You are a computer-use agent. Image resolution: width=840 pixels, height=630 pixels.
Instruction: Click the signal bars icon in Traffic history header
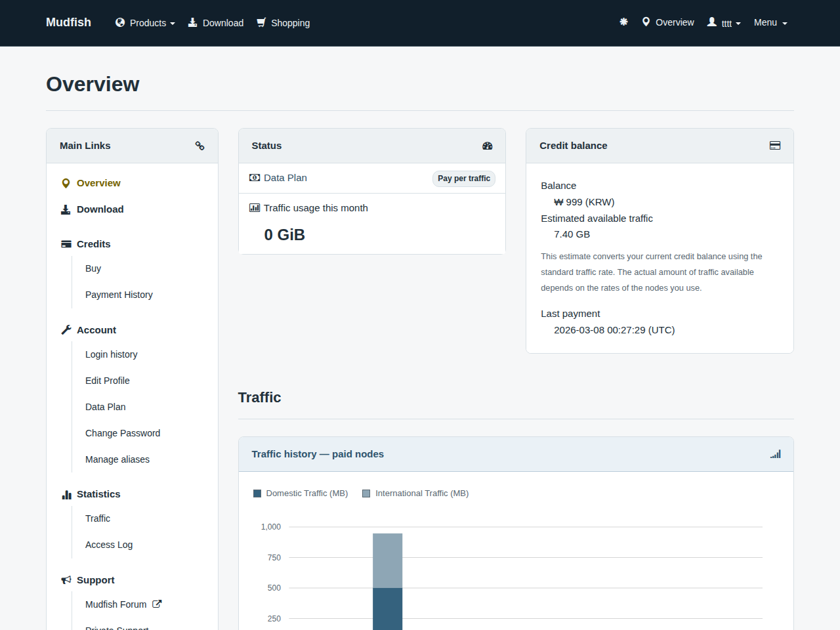point(776,454)
